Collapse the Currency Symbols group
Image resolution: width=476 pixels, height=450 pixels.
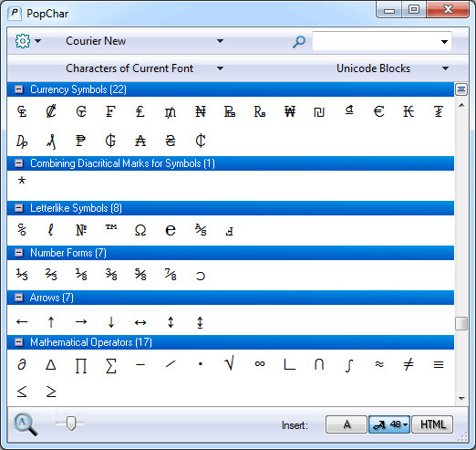19,89
